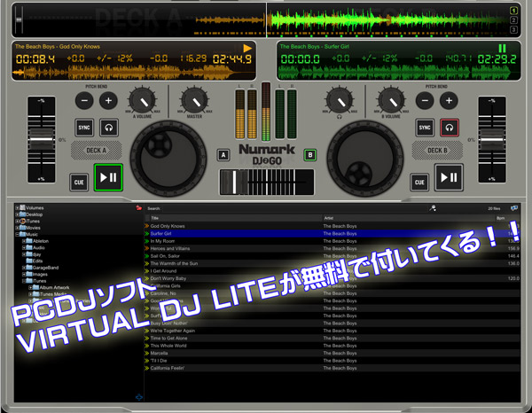The height and width of the screenshot is (413, 532).
Task: Click Deck A orange play indicator
Action: point(247,48)
